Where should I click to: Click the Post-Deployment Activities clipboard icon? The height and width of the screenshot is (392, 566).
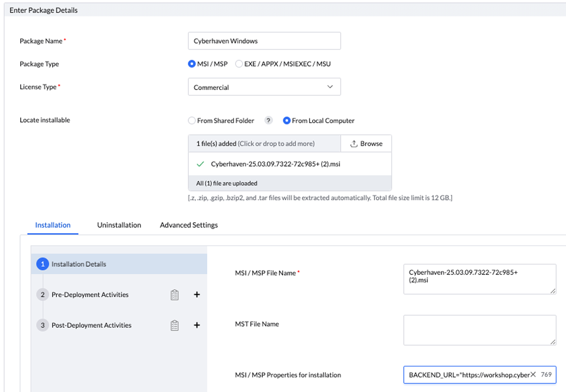(x=175, y=325)
